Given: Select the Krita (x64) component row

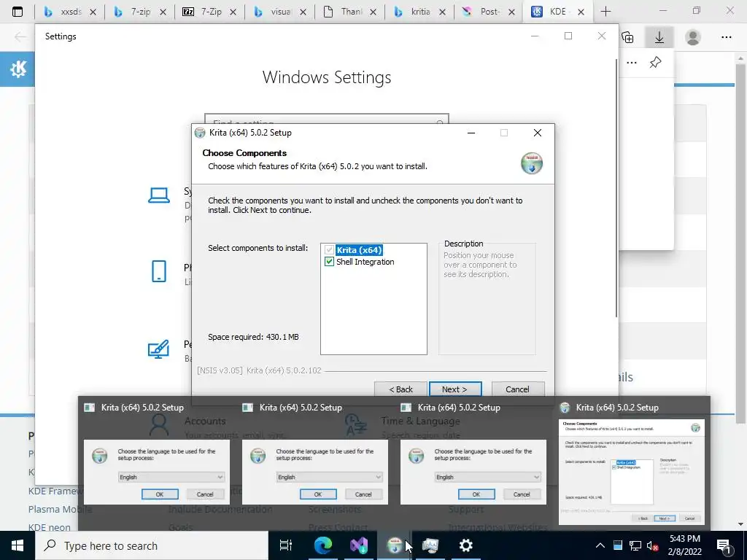Looking at the screenshot, I should coord(359,250).
